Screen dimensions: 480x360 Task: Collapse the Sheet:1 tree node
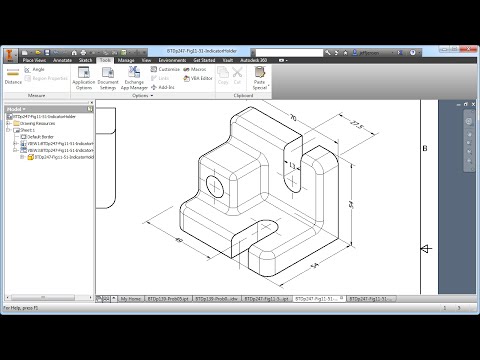[9, 130]
